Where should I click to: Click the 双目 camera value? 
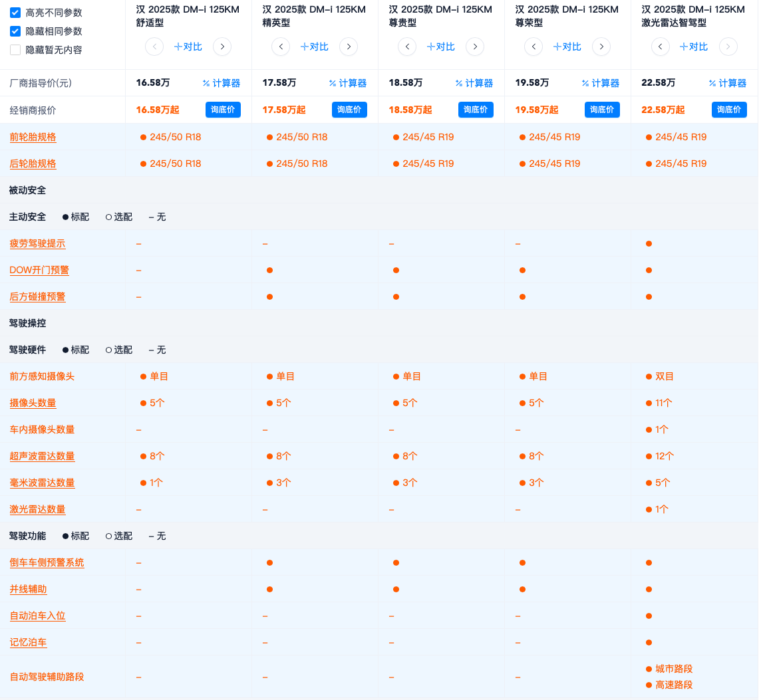tap(664, 377)
